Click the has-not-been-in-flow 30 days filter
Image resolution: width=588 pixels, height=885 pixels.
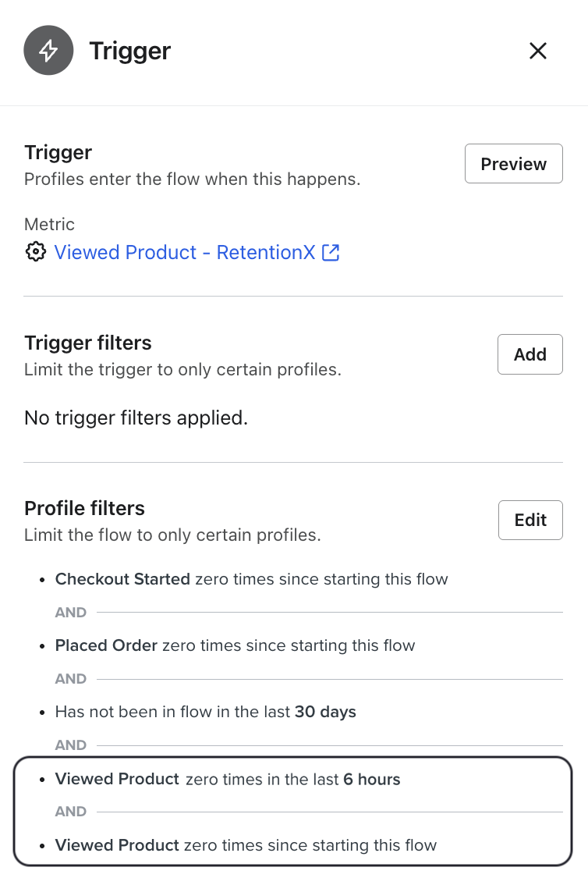[205, 712]
